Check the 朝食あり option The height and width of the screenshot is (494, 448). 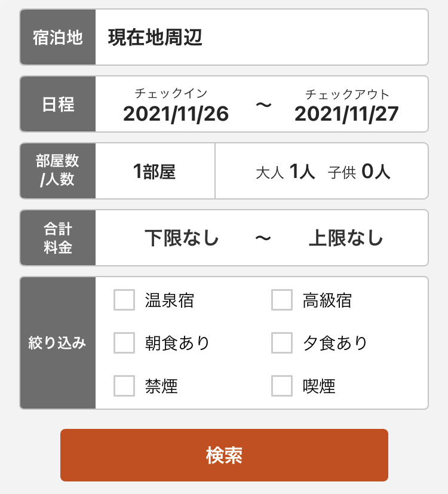tap(124, 343)
